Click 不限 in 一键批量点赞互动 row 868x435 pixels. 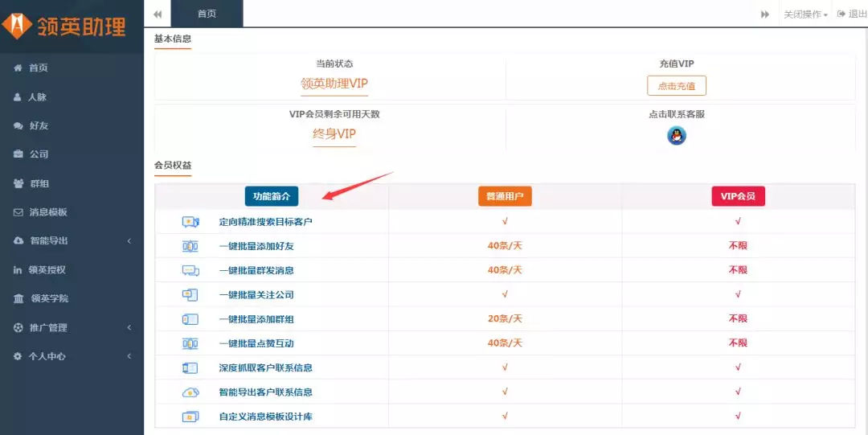tap(738, 343)
